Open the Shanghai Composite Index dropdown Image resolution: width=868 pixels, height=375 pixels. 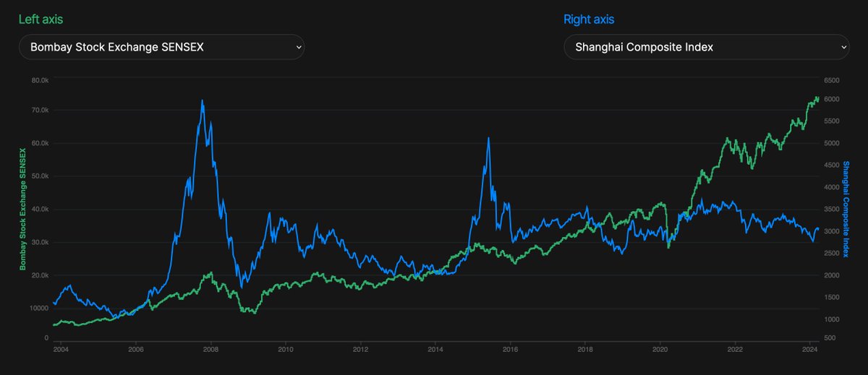706,47
